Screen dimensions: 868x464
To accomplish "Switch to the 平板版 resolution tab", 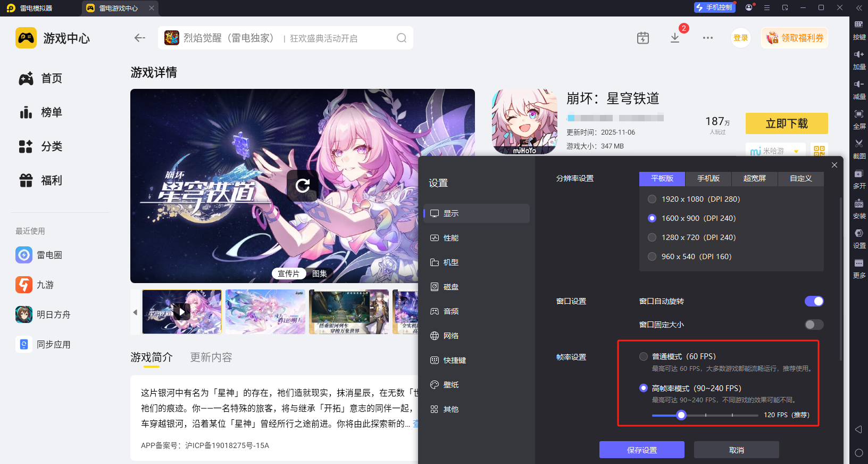I will [662, 178].
